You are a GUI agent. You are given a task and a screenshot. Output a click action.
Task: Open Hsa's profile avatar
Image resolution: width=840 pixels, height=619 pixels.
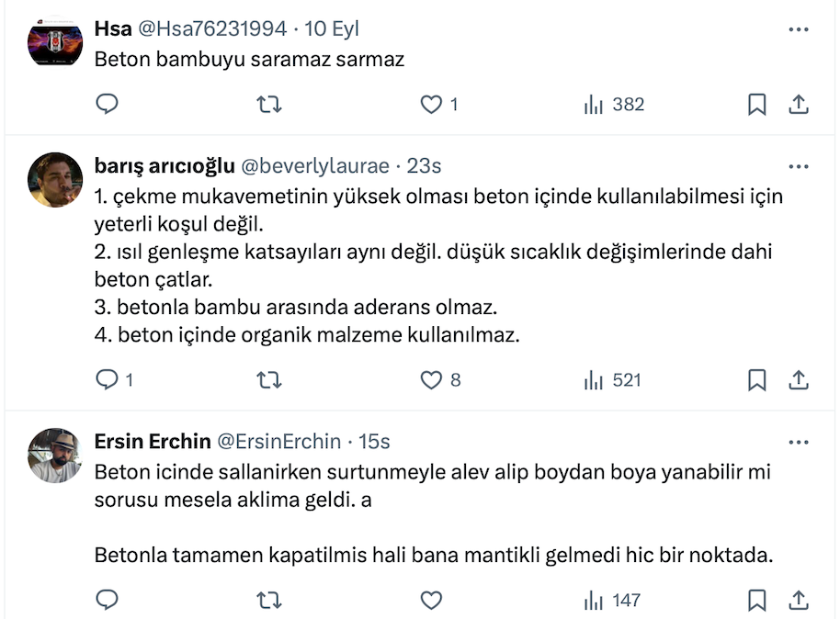coord(55,43)
